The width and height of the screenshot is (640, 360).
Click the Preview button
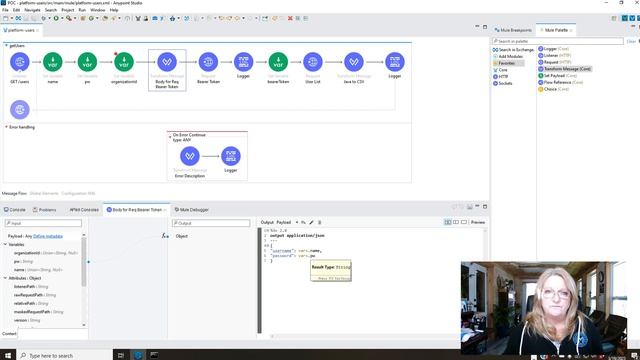pyautogui.click(x=478, y=222)
